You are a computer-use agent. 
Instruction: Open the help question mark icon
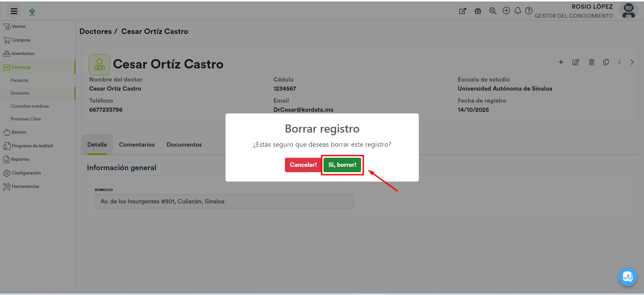click(529, 11)
